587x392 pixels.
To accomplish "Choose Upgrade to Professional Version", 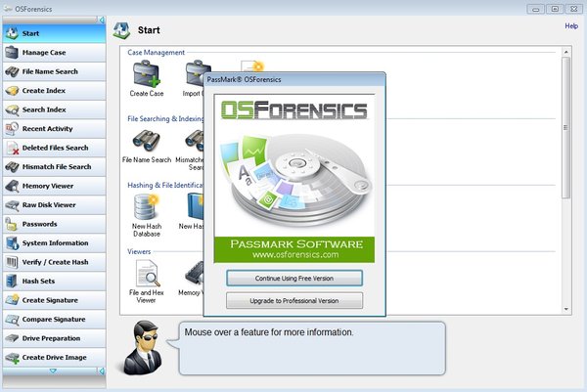I will 294,301.
